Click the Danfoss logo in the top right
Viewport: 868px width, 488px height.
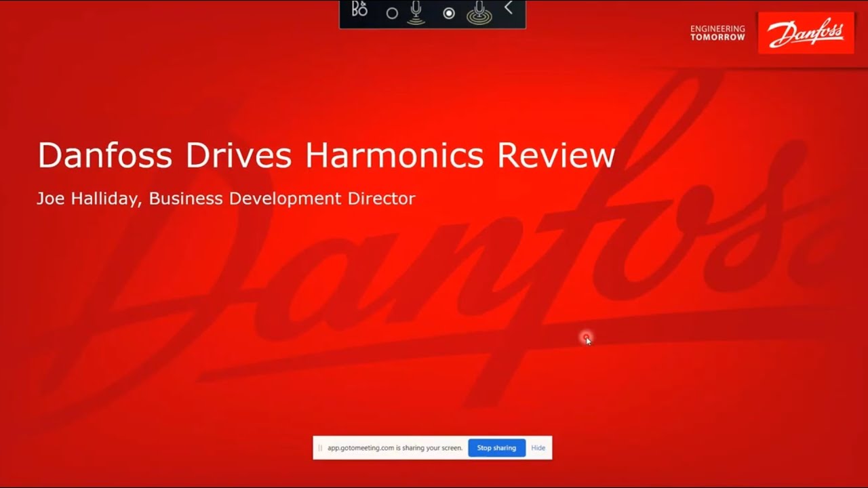coord(806,33)
